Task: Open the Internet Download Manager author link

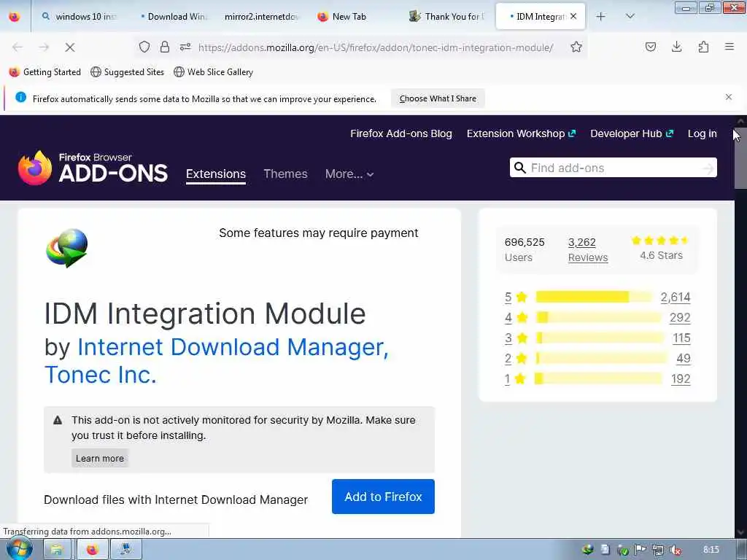Action: click(217, 361)
